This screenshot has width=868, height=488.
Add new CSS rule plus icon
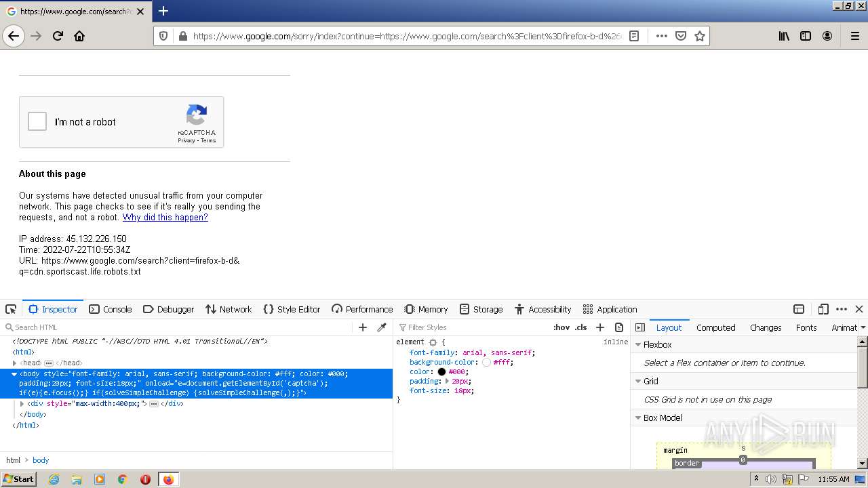coord(599,327)
